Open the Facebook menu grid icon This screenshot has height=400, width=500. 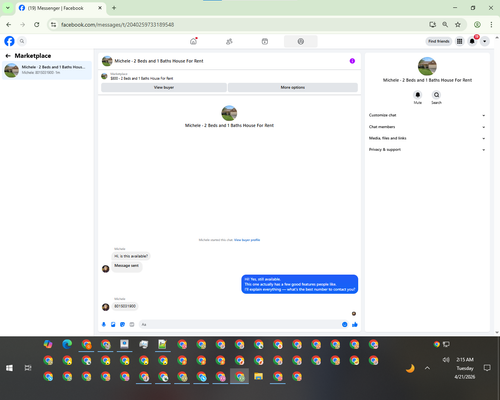pyautogui.click(x=459, y=41)
